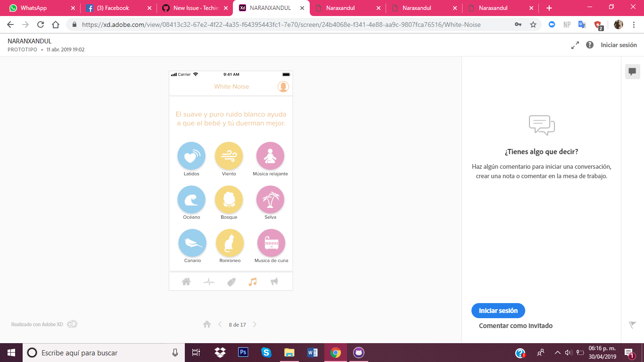Tap the home icon in the app's bottom bar
644x362 pixels.
point(186,282)
